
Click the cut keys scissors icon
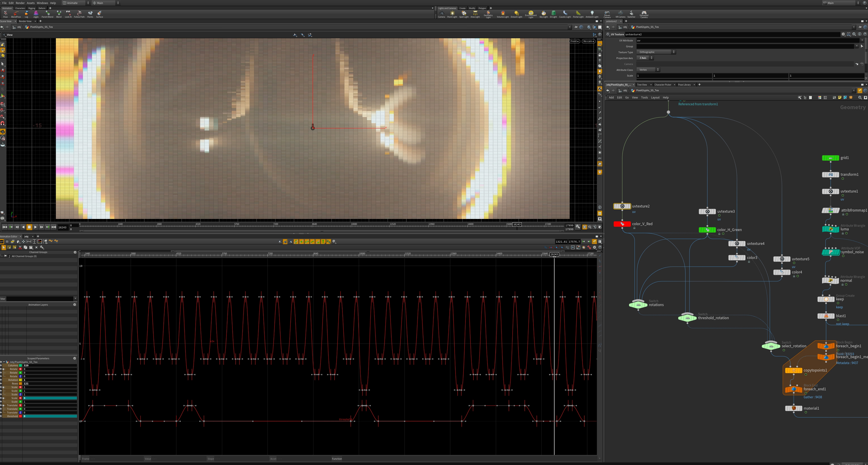(x=20, y=247)
